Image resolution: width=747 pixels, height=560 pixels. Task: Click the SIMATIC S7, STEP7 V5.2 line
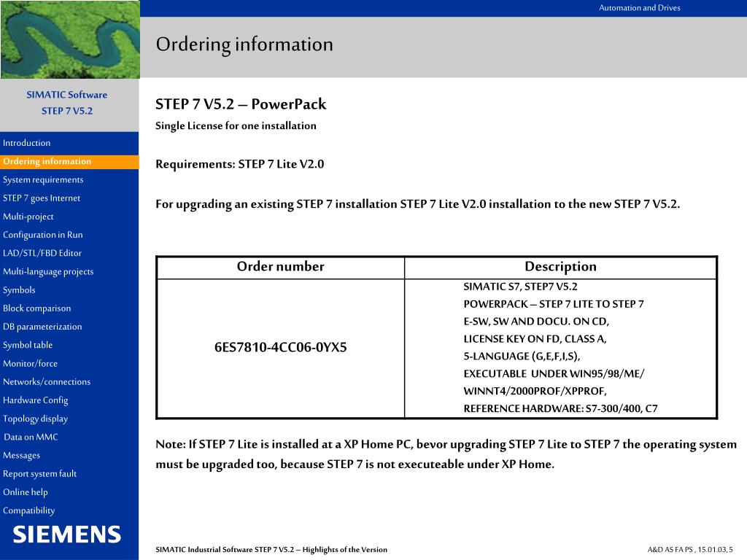[520, 287]
